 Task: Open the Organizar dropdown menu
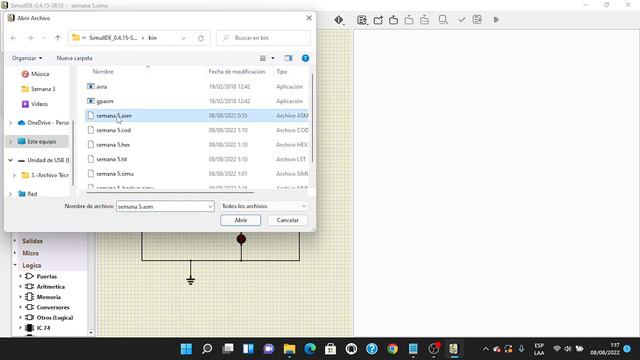pos(27,58)
